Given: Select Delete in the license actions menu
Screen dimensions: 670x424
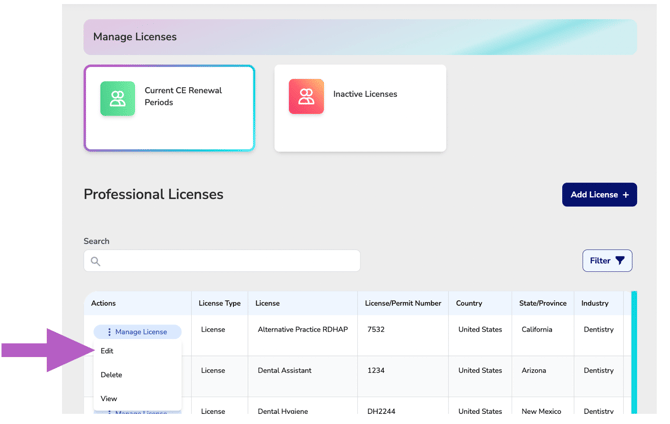Looking at the screenshot, I should pos(111,375).
